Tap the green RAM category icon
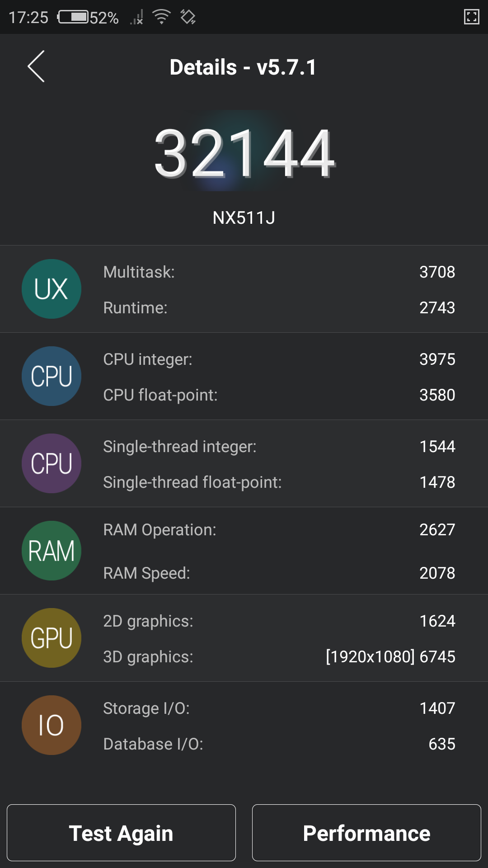The width and height of the screenshot is (488, 868). [52, 551]
